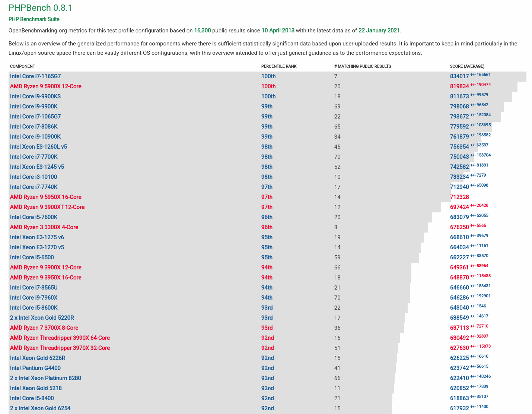The image size is (532, 414).
Task: Click the Intel Xeon Gold 5218 link
Action: pyautogui.click(x=36, y=388)
